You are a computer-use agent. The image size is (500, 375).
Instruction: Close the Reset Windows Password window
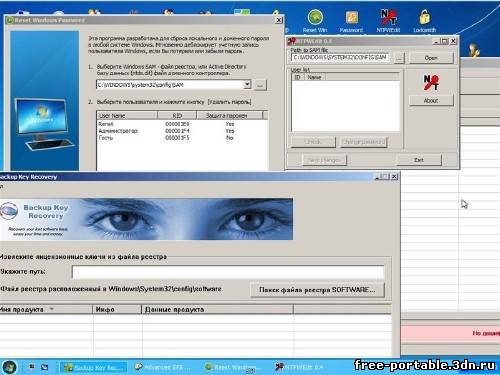click(279, 20)
